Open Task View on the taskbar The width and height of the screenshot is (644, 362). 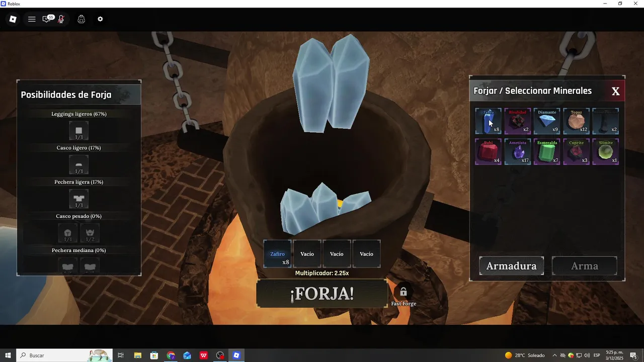click(x=121, y=355)
